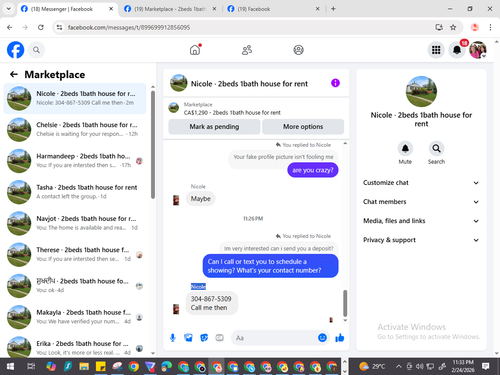Expand Chat members section

click(421, 202)
